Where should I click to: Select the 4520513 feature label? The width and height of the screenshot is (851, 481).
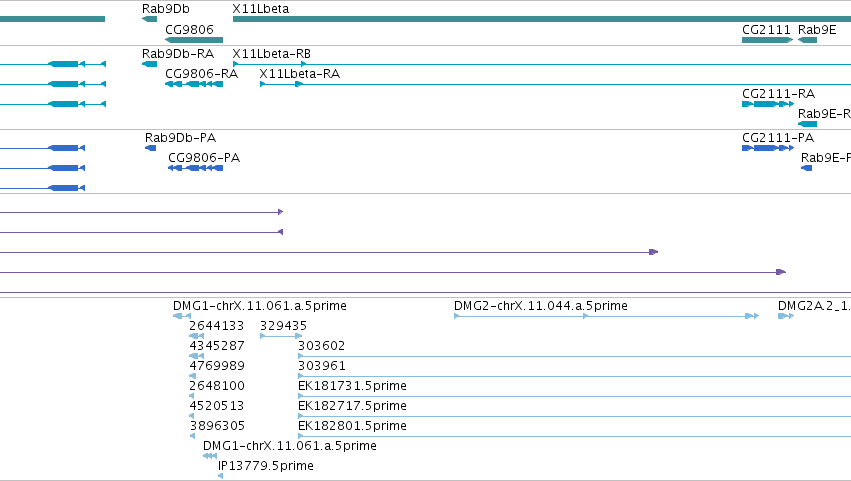pyautogui.click(x=217, y=406)
